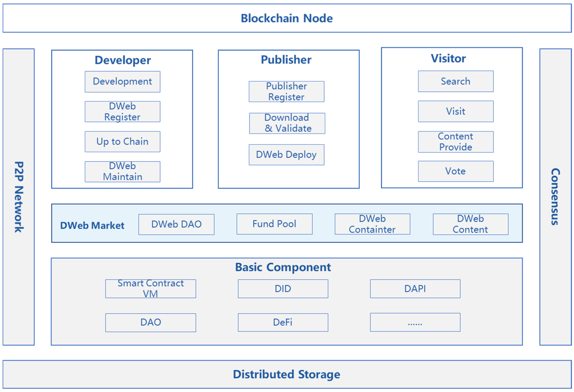Image resolution: width=574 pixels, height=392 pixels.
Task: Click the Download & Validate box
Action: pyautogui.click(x=287, y=123)
